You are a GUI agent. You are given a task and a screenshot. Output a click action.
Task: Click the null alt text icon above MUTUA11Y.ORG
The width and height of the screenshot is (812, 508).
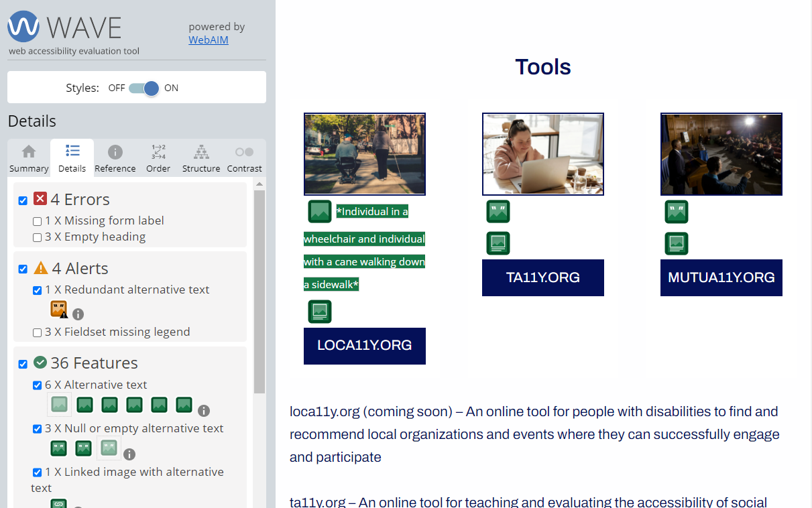677,211
